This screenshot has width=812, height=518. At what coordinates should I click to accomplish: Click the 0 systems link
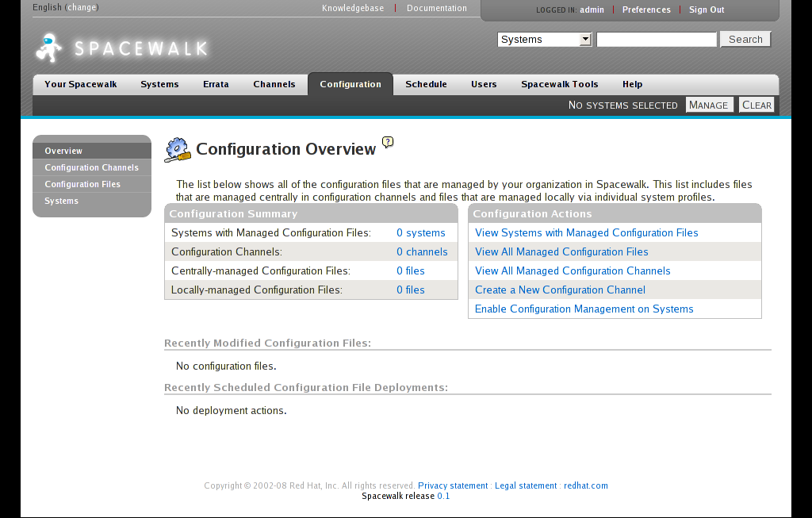point(420,233)
